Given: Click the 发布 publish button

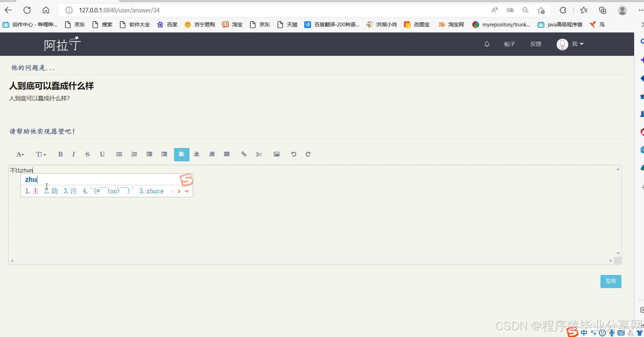Looking at the screenshot, I should point(611,281).
